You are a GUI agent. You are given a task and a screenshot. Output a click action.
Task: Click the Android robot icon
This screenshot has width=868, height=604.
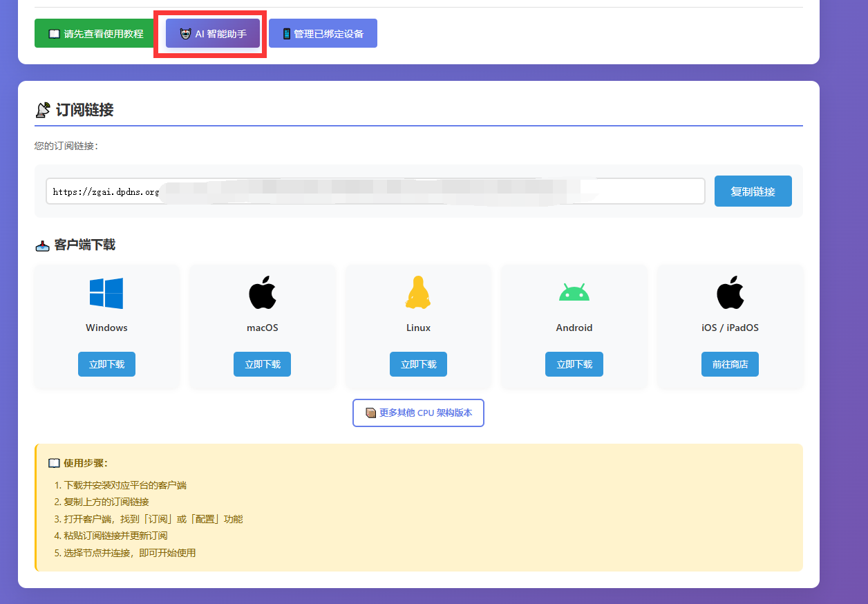click(x=574, y=293)
